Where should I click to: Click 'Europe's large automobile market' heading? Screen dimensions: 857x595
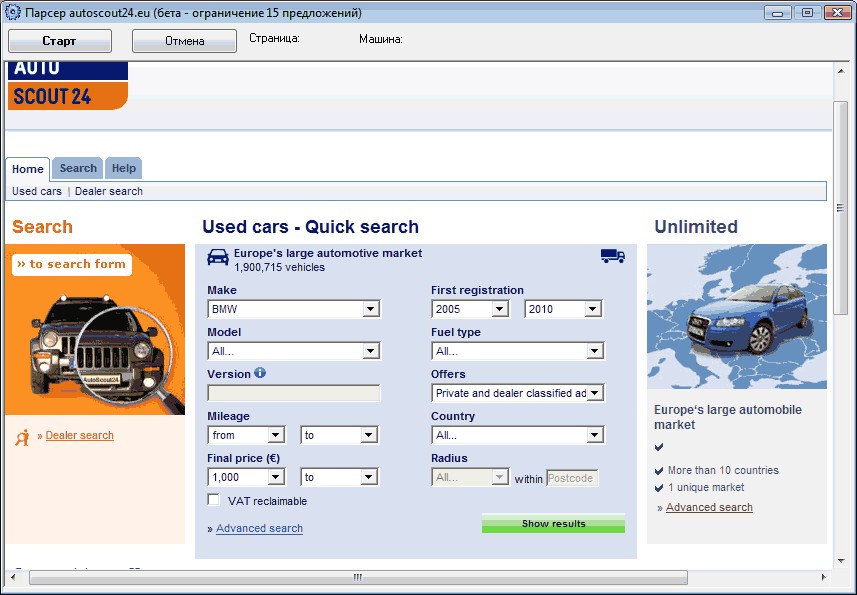[x=727, y=417]
